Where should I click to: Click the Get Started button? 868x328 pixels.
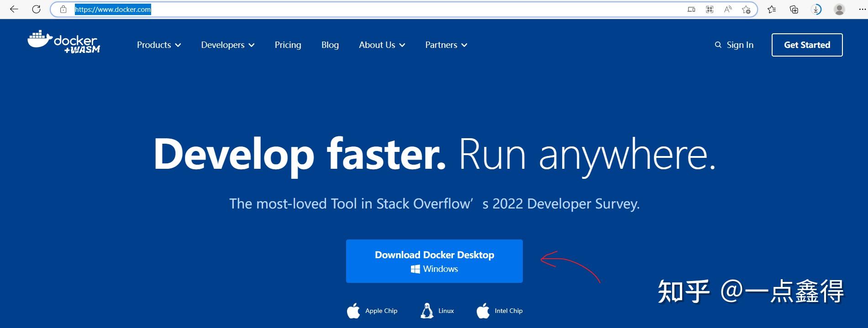tap(807, 45)
